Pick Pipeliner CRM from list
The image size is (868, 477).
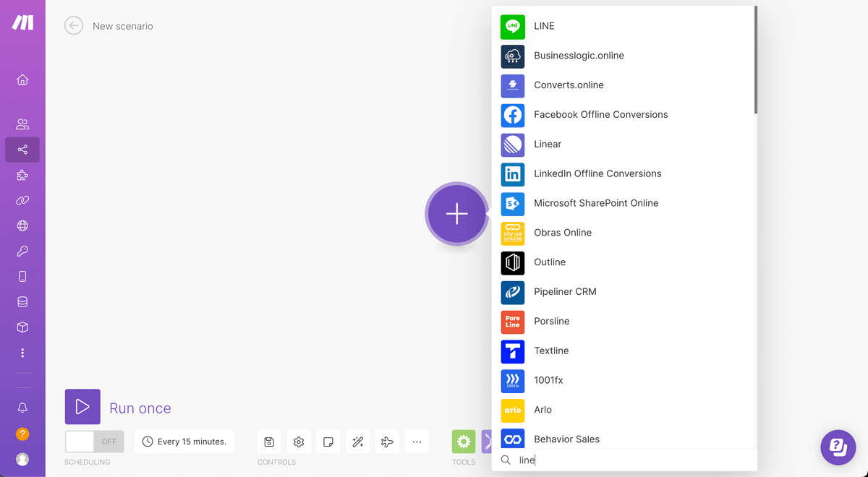pyautogui.click(x=624, y=292)
